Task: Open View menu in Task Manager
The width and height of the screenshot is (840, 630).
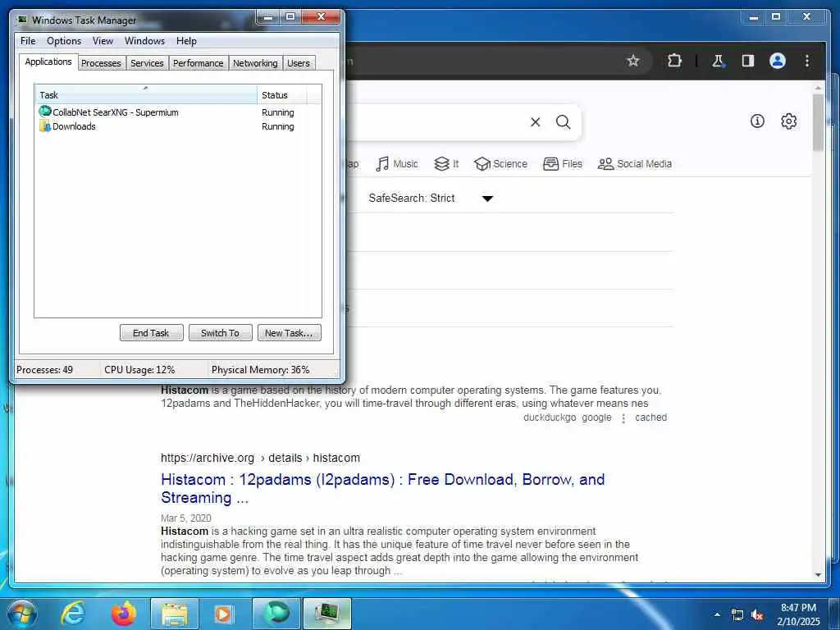Action: tap(103, 41)
